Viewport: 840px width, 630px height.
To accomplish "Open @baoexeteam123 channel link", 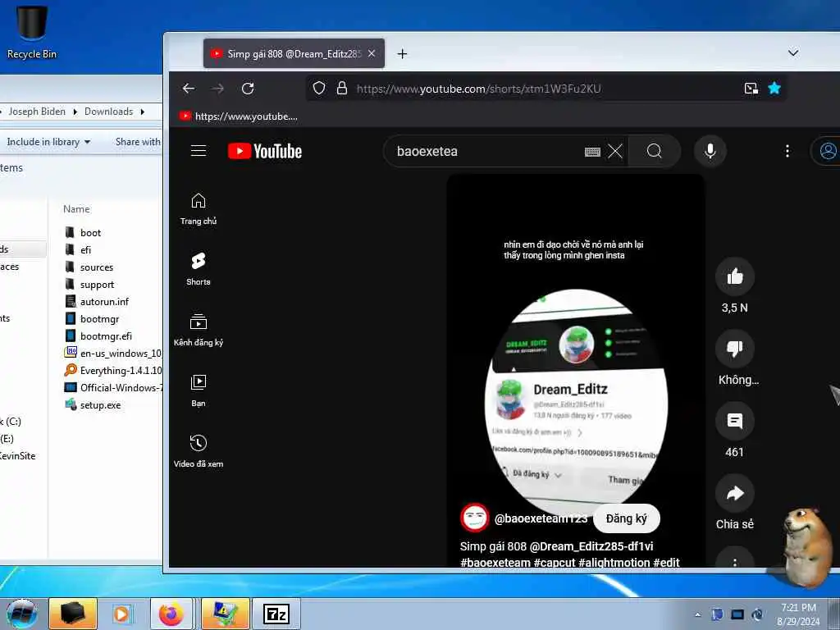I will click(541, 518).
